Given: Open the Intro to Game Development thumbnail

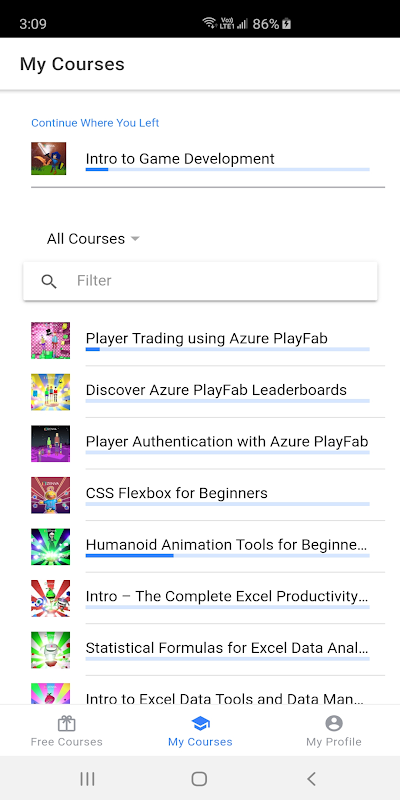Looking at the screenshot, I should [48, 159].
